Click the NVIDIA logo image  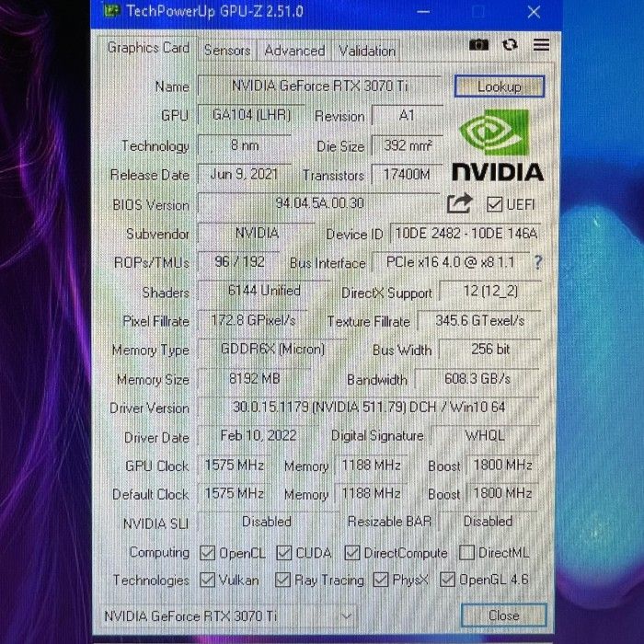[498, 144]
